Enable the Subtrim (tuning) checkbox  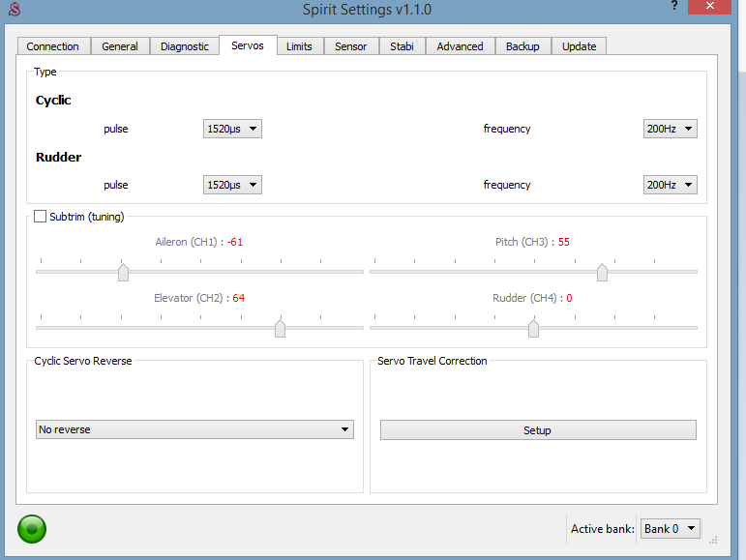point(41,217)
